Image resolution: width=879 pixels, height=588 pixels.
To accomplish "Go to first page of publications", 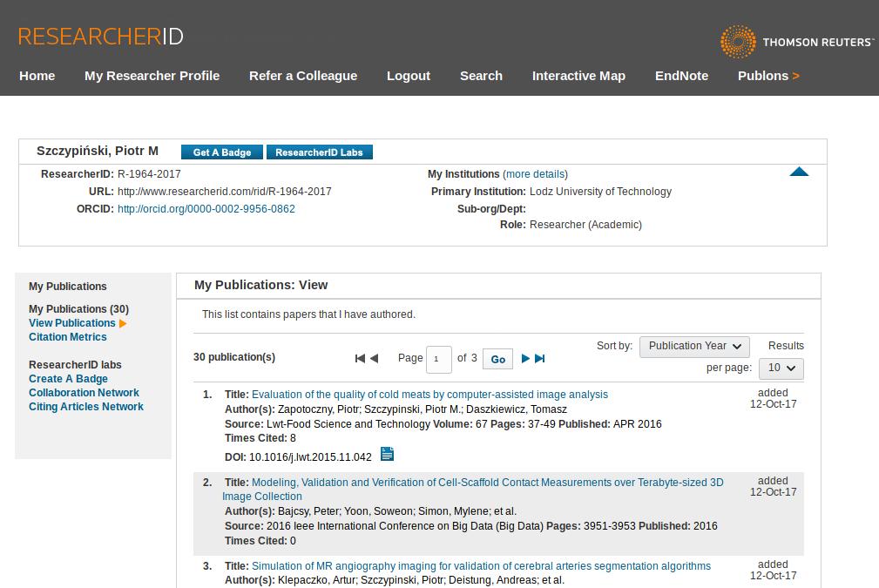I will pyautogui.click(x=360, y=358).
